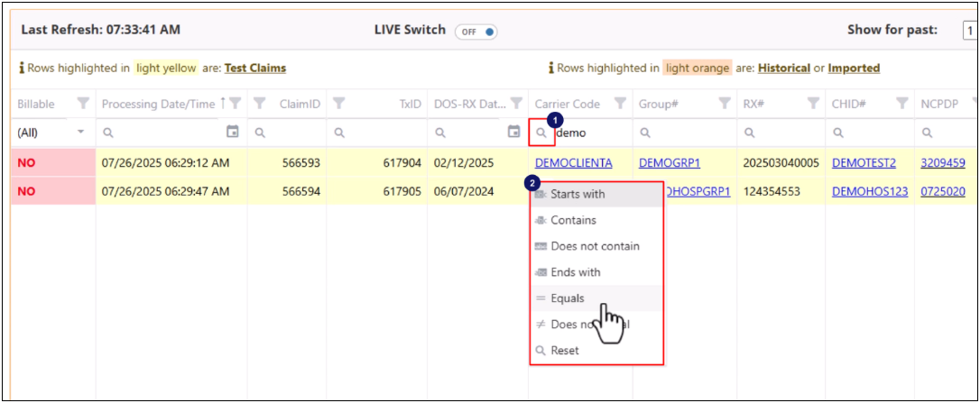Open the Historical link
Screen dimensions: 980x403
click(x=784, y=69)
